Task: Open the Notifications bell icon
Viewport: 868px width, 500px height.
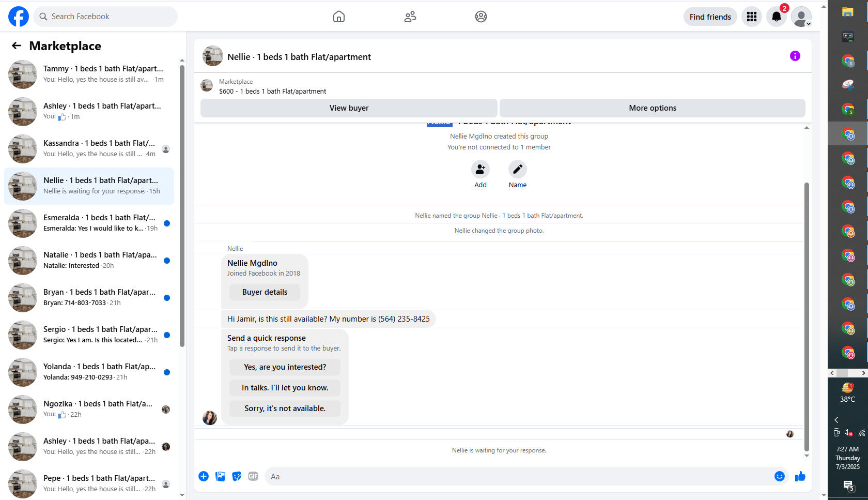Action: point(777,17)
